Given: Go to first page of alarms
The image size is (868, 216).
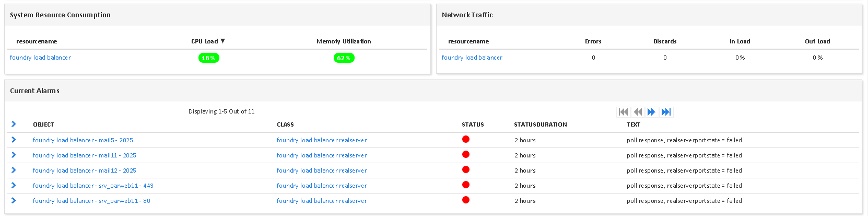Looking at the screenshot, I should (623, 112).
